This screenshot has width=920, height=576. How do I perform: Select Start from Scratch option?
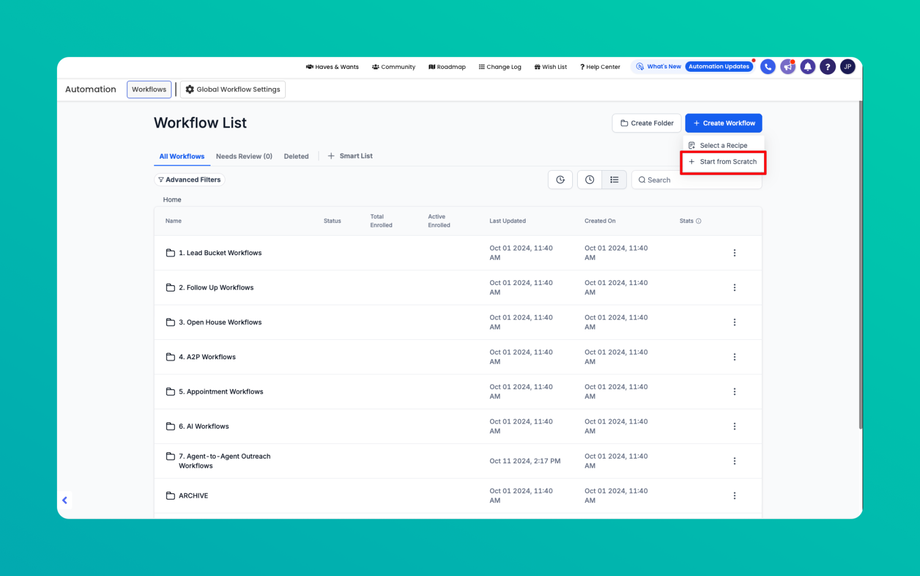pyautogui.click(x=723, y=162)
